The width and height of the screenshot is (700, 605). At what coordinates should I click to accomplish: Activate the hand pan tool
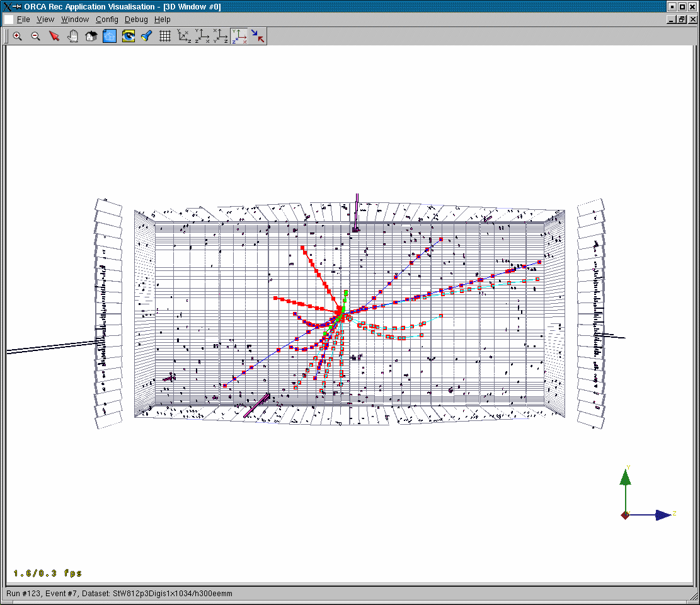pos(72,36)
